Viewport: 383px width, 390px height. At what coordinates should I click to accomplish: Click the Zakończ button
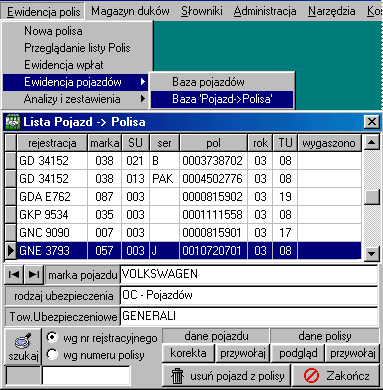click(x=336, y=376)
